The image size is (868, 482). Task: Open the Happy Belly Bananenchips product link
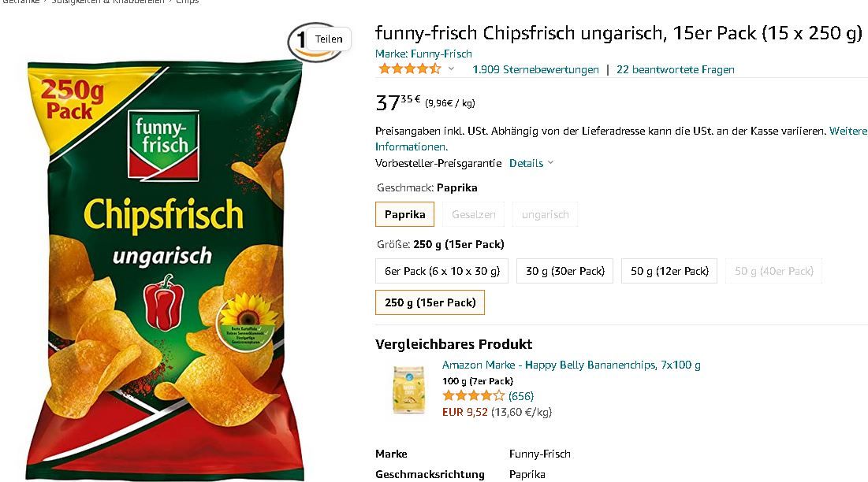coord(572,365)
